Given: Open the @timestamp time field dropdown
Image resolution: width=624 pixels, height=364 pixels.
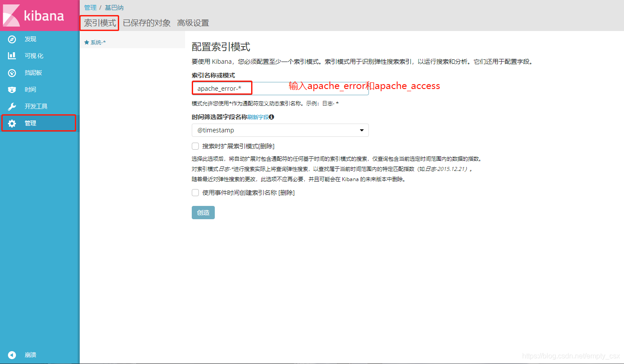Looking at the screenshot, I should click(x=280, y=130).
